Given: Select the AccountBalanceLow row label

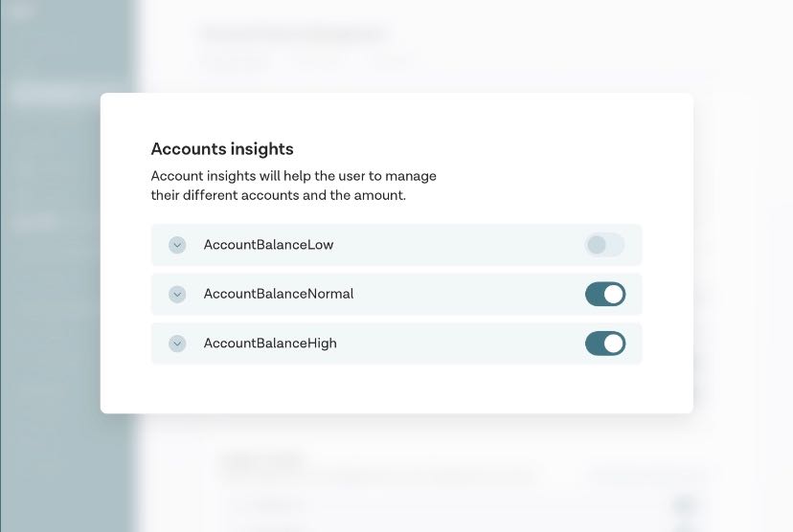Looking at the screenshot, I should (268, 245).
